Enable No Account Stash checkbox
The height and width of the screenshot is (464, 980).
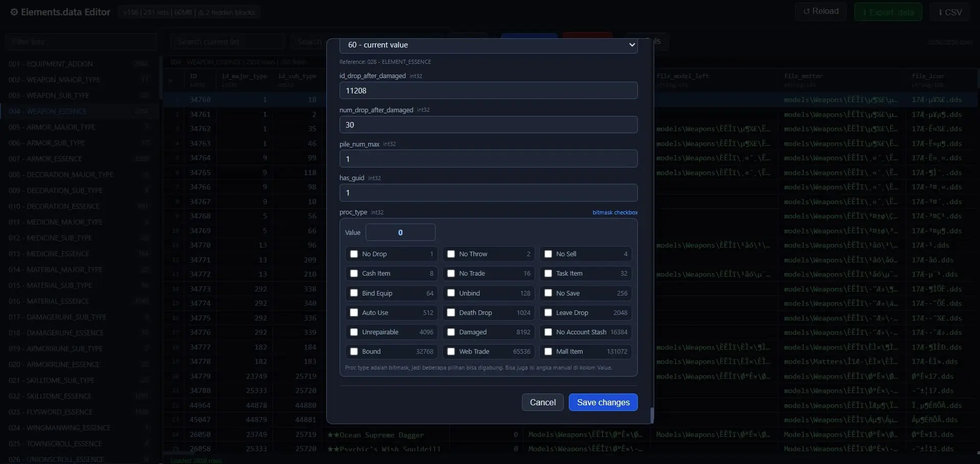tap(548, 332)
